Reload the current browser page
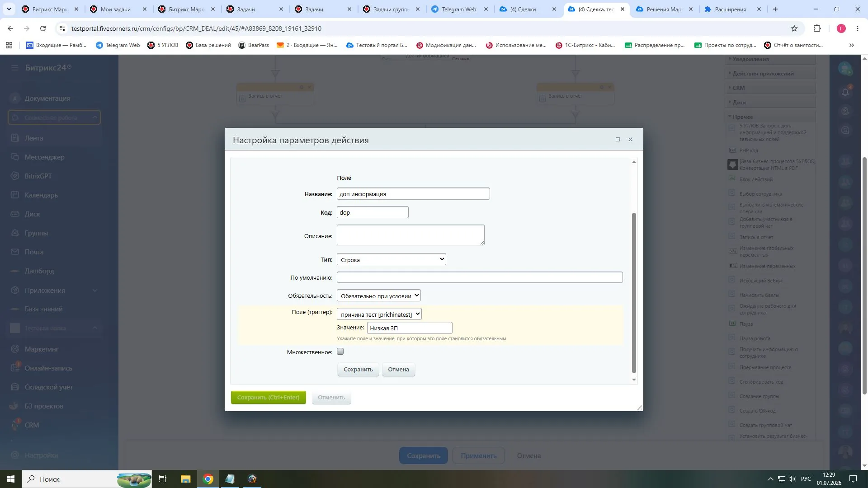The height and width of the screenshot is (488, 868). click(43, 28)
